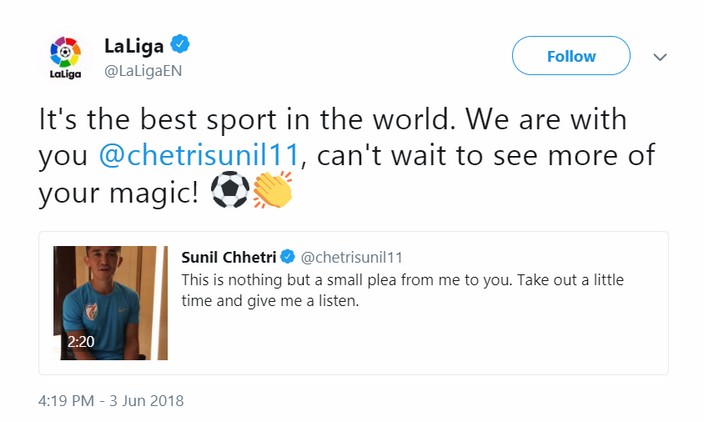The width and height of the screenshot is (704, 422).
Task: Click the soccer ball emoji
Action: coord(230,189)
